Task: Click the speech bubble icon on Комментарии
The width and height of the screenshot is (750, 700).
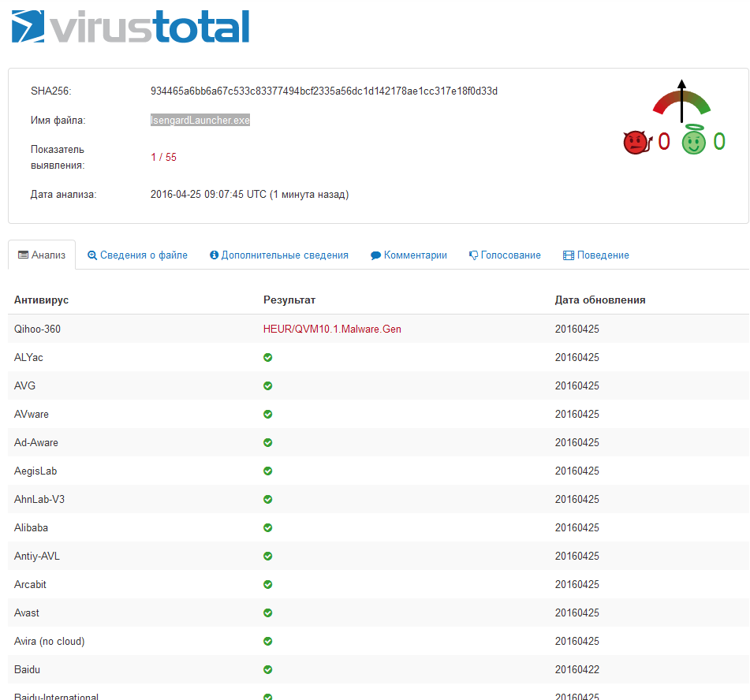Action: tap(376, 256)
